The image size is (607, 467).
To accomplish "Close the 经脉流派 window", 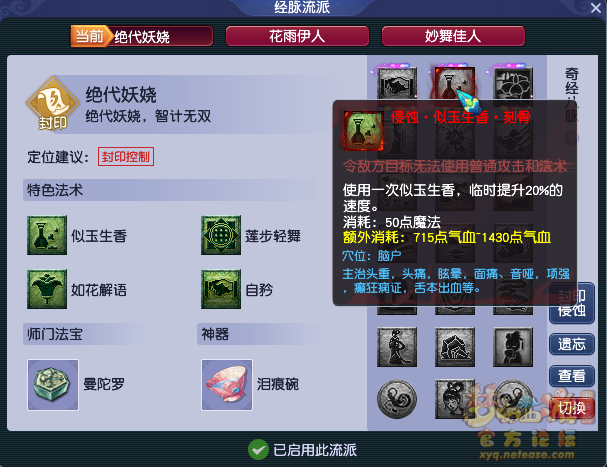I will coord(596,8).
